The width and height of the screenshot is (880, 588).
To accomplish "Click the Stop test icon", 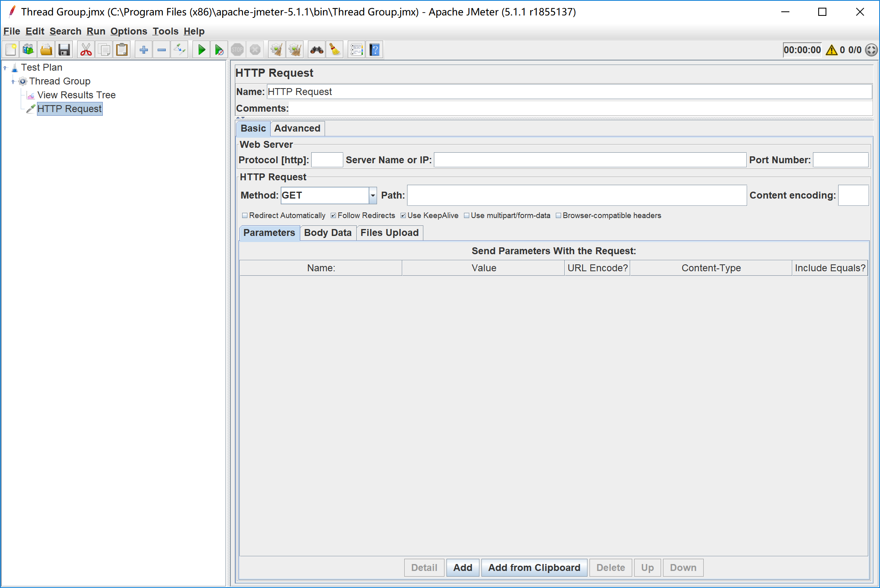I will coord(237,50).
